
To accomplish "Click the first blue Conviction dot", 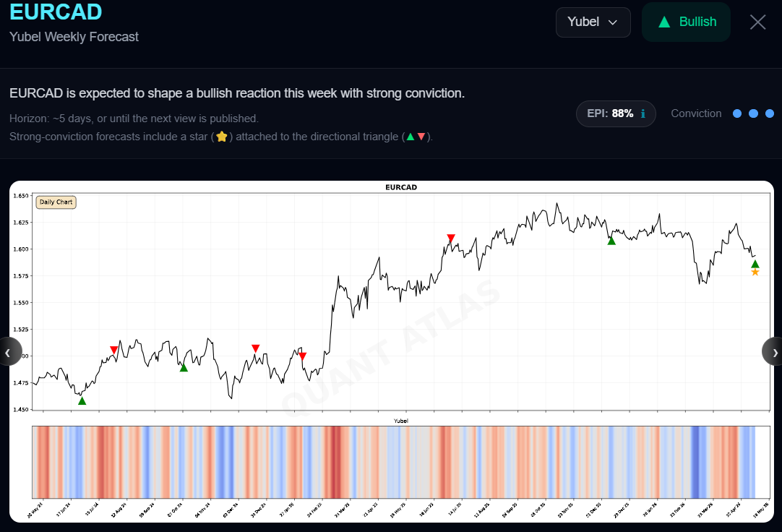I will (x=737, y=113).
